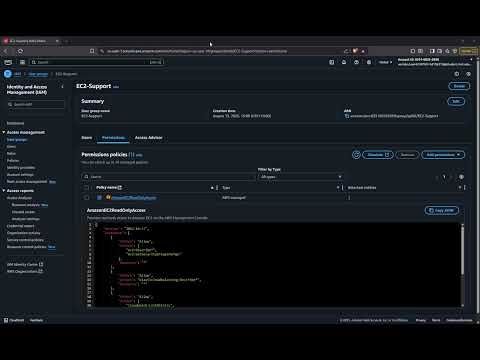Open the AWS services grid menu
Image resolution: width=480 pixels, height=360 pixels.
[22, 62]
